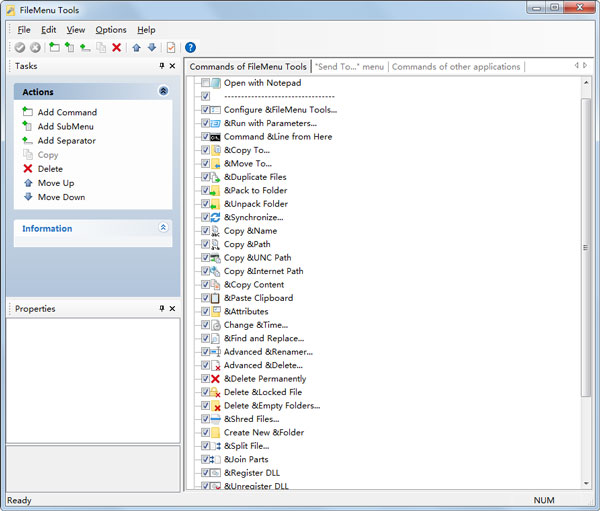Uncheck the Copy To checkbox
The height and width of the screenshot is (511, 600).
pyautogui.click(x=205, y=150)
